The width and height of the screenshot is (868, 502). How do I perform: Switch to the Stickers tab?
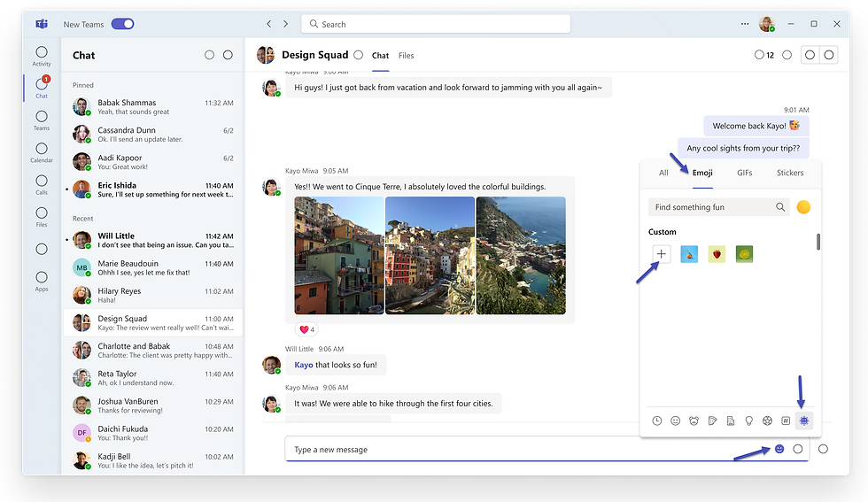(790, 173)
